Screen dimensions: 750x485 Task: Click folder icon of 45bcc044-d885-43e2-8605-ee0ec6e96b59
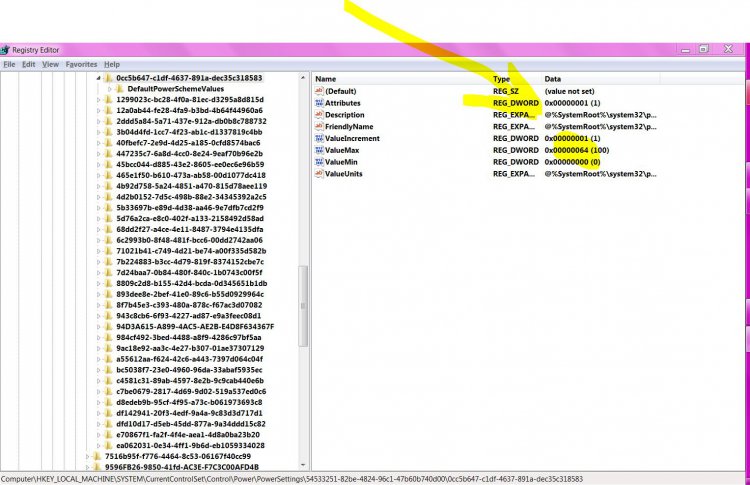[109, 164]
